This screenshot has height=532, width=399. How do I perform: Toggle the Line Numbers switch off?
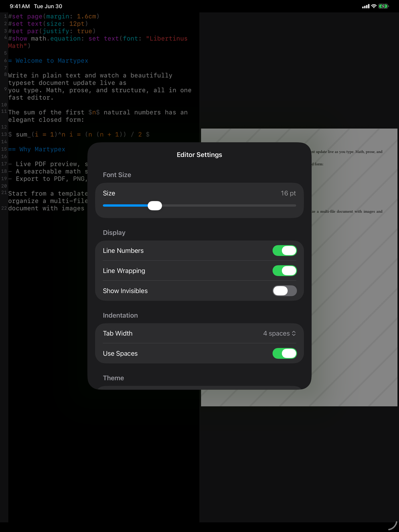[284, 251]
